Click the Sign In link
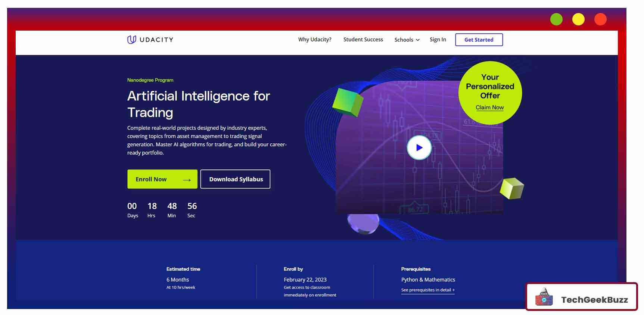644x315 pixels. [x=438, y=40]
